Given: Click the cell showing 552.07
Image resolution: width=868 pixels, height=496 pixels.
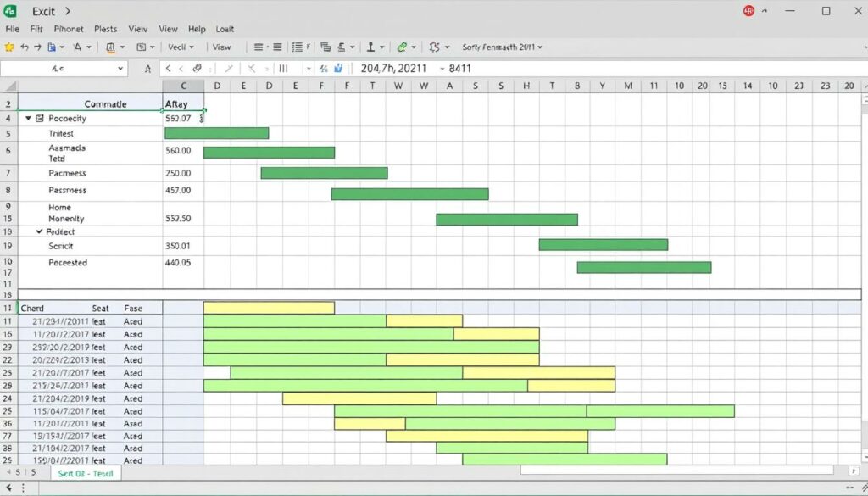Looking at the screenshot, I should [x=183, y=118].
